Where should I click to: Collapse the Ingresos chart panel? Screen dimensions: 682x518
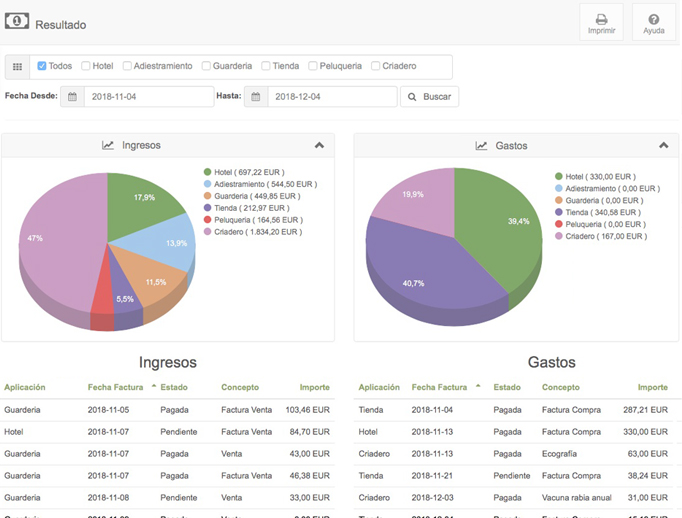coord(319,145)
